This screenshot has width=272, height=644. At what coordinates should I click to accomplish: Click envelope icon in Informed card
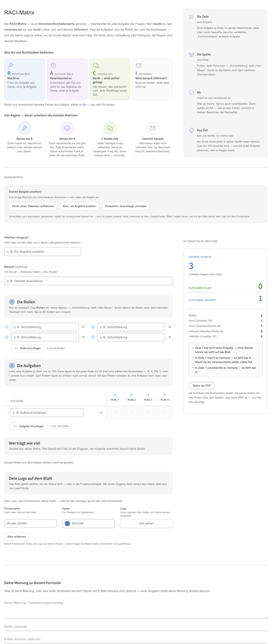139,65
